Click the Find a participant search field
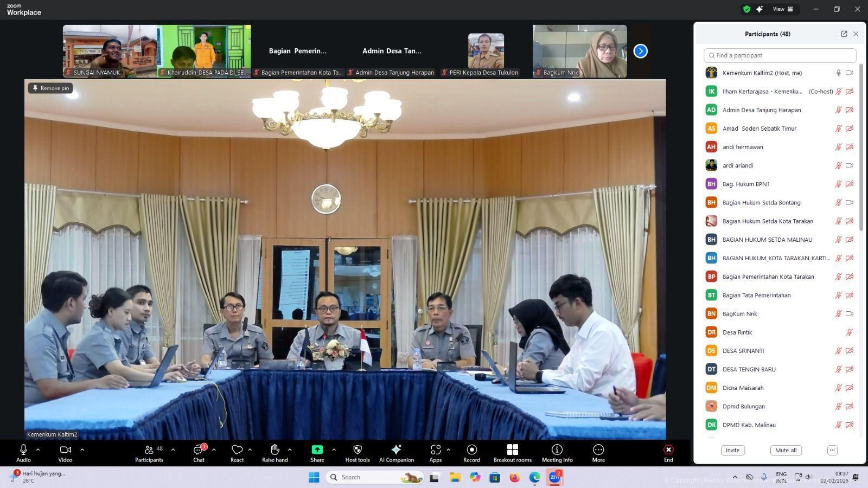Image resolution: width=868 pixels, height=488 pixels. point(780,55)
